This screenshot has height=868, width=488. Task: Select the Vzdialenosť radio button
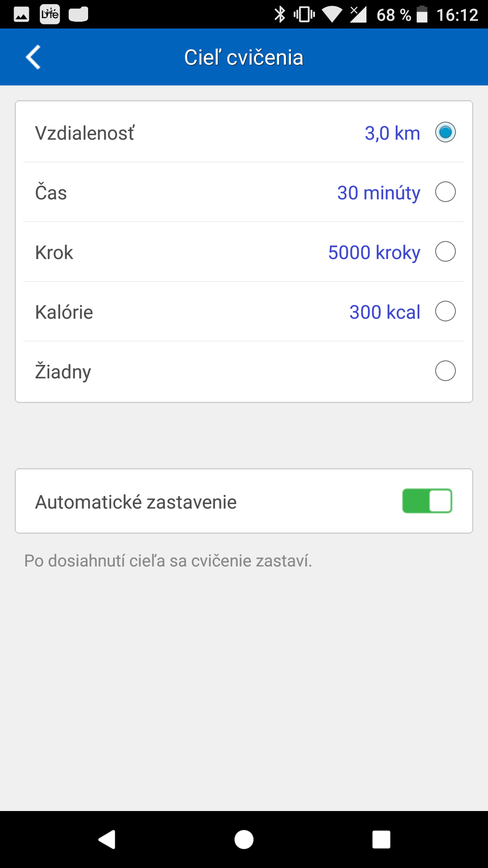(x=445, y=132)
